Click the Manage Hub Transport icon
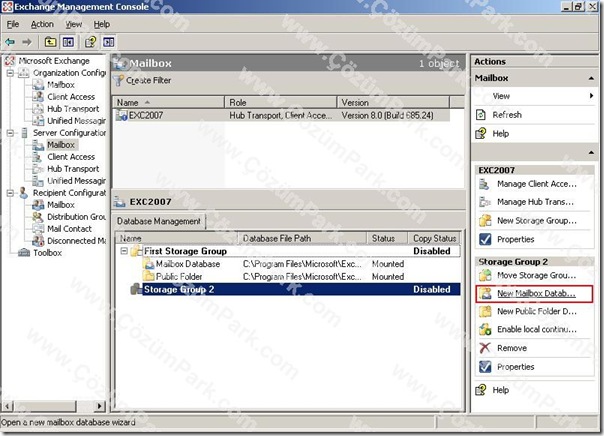 pyautogui.click(x=484, y=202)
